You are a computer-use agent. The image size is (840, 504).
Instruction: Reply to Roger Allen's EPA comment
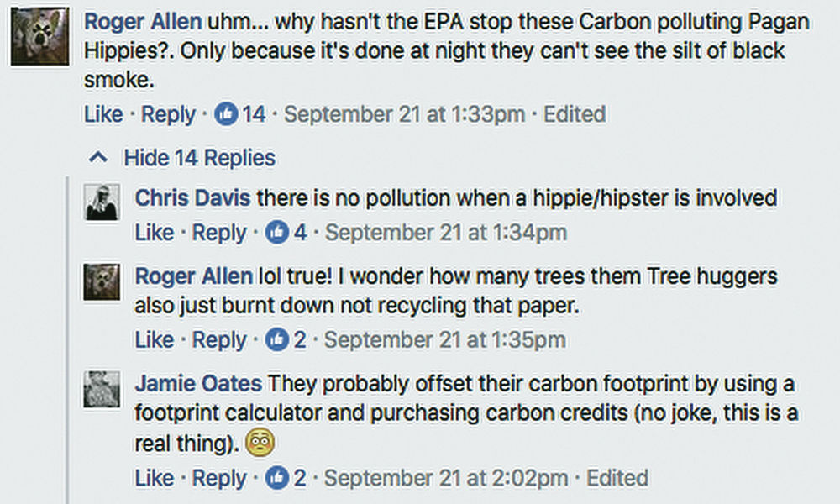(x=168, y=114)
